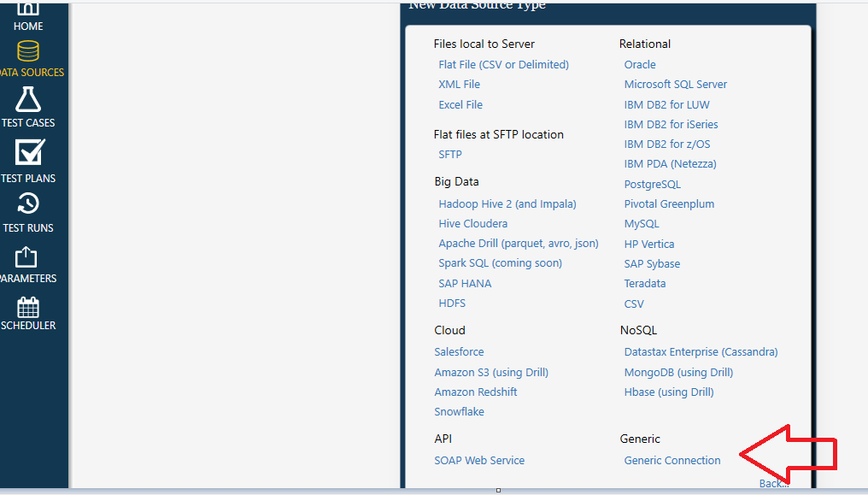The width and height of the screenshot is (868, 495).
Task: Select Snowflake data source
Action: (x=460, y=412)
